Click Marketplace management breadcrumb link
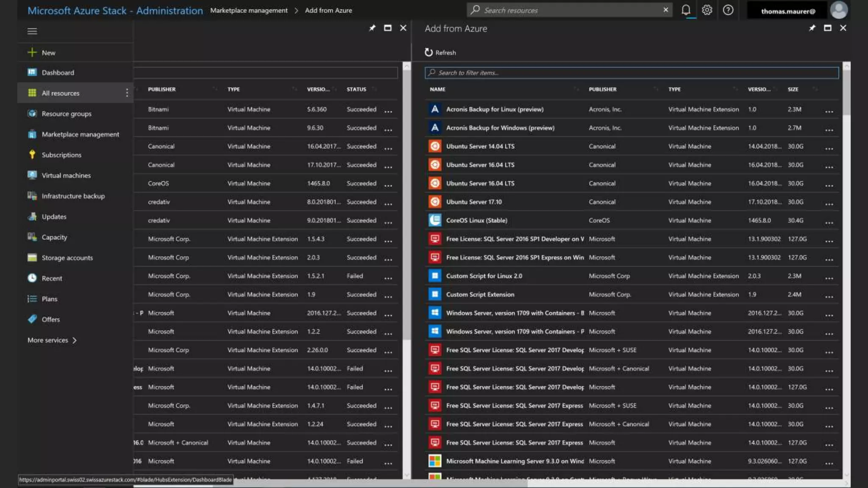 point(249,10)
